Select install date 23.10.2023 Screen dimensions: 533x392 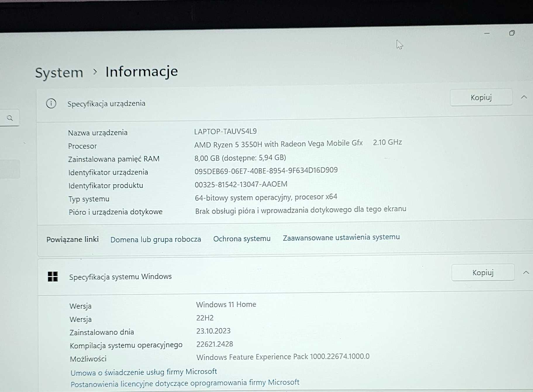click(213, 331)
